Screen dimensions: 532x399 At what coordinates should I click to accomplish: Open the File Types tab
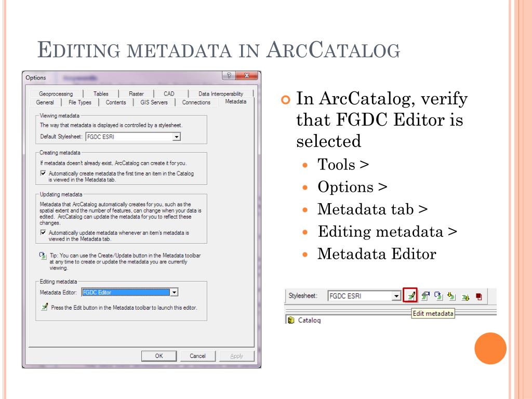pos(79,102)
